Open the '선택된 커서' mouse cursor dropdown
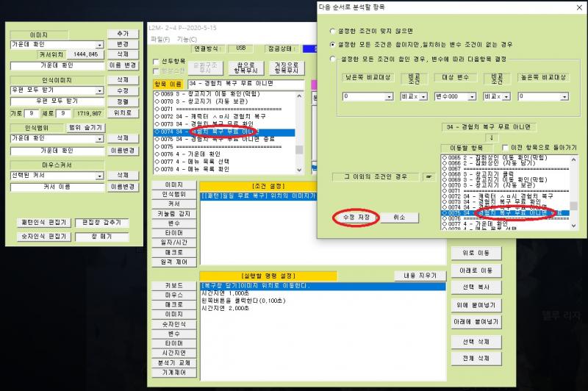This screenshot has height=391, width=588. pos(98,176)
